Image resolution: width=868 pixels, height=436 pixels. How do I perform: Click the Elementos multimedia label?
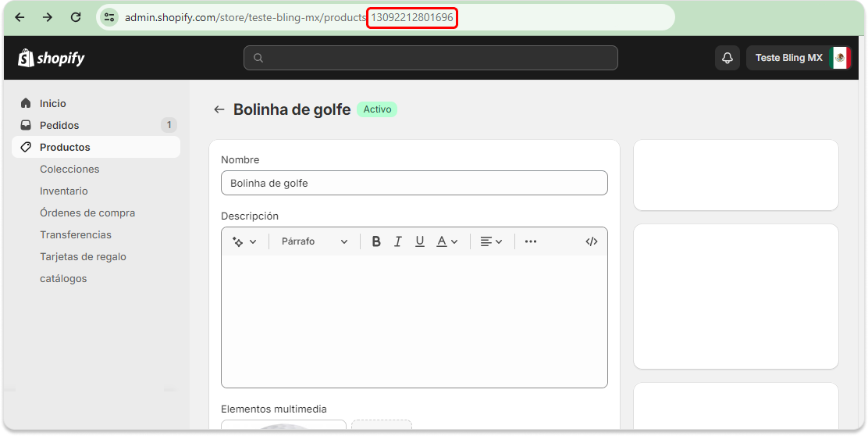[274, 409]
